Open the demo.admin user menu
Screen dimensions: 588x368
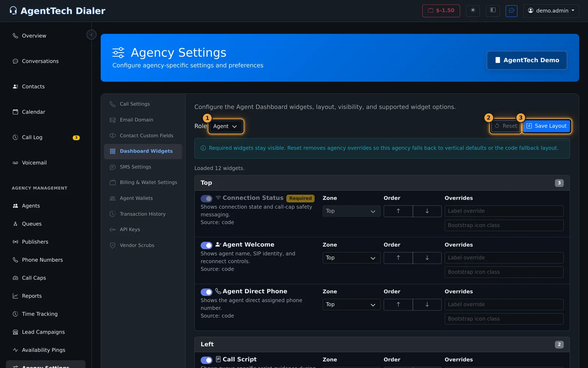point(551,11)
